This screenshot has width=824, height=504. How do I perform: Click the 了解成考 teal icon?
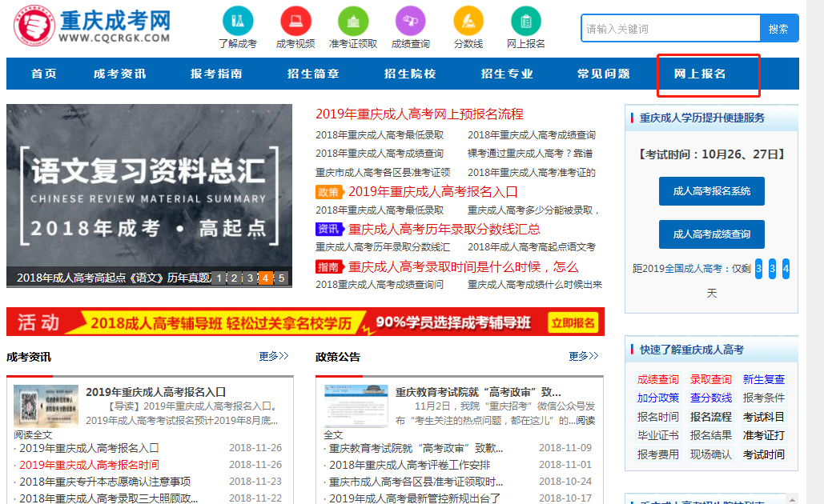[x=238, y=21]
